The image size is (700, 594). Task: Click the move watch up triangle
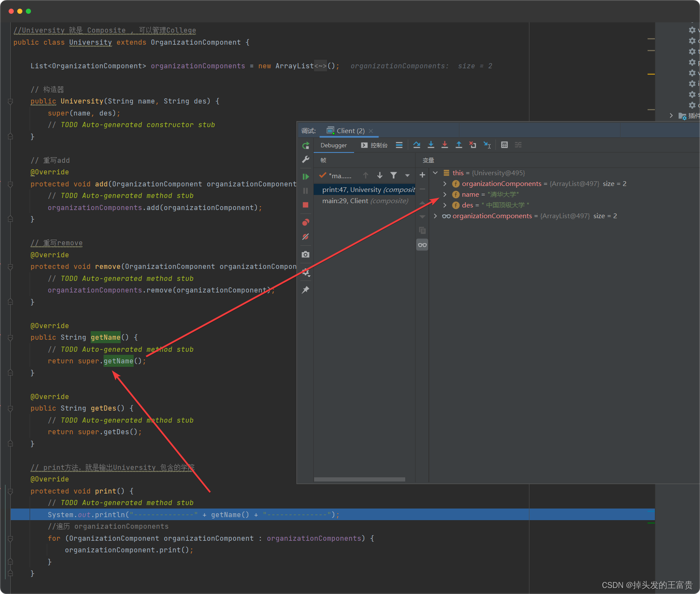pos(422,203)
